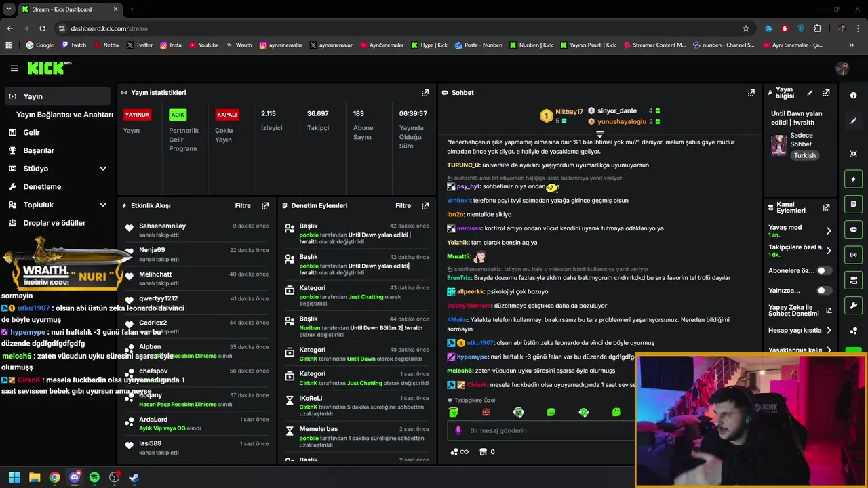Pop out the Denetim Eylemleri panel
This screenshot has height=488, width=868.
click(425, 205)
